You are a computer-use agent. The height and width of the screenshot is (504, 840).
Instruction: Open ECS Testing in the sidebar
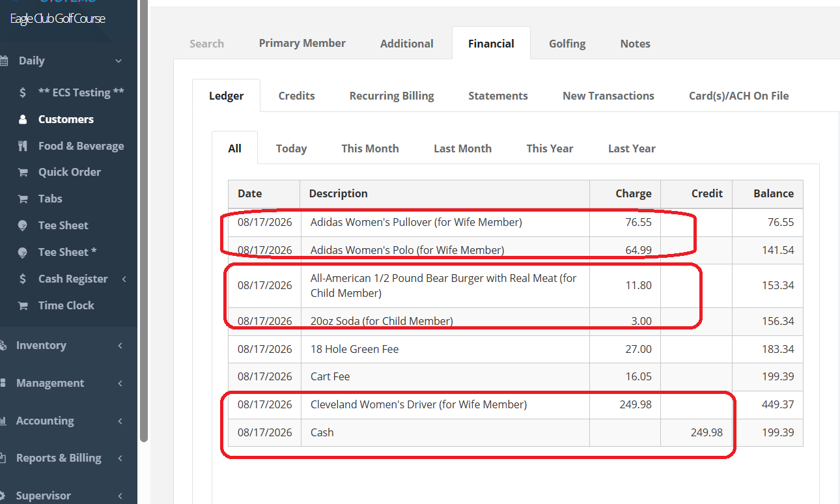[x=81, y=92]
